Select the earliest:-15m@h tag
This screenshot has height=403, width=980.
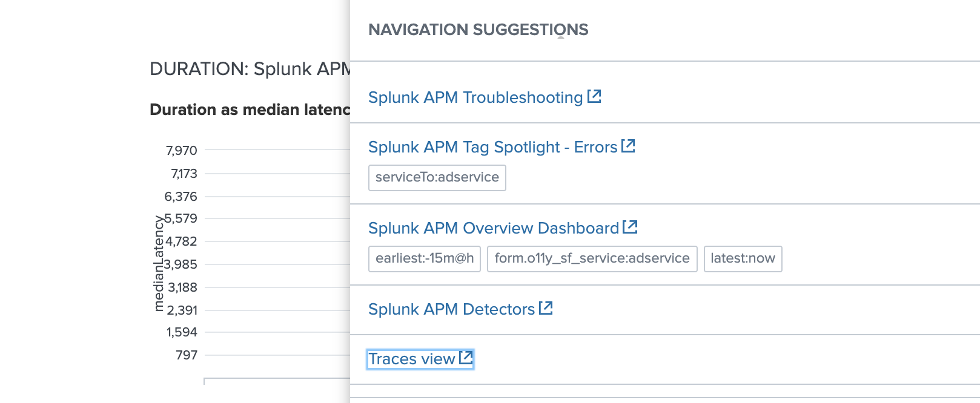pos(425,258)
